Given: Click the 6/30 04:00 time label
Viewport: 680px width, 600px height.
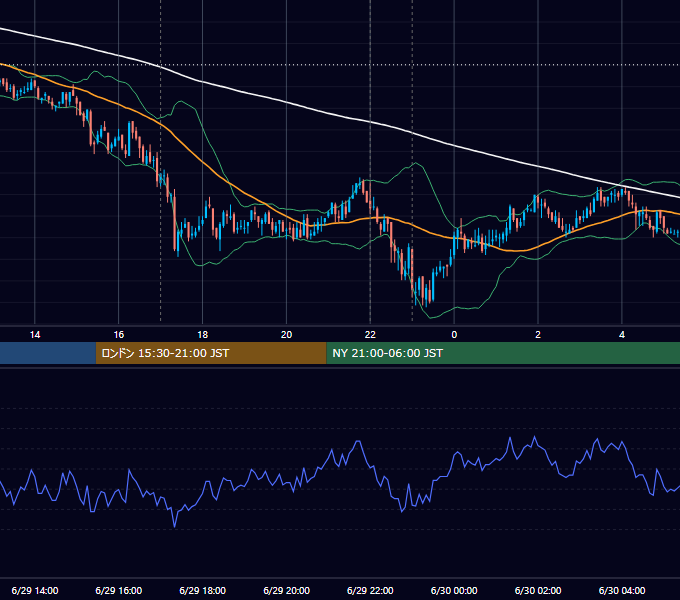Looking at the screenshot, I should click(622, 590).
